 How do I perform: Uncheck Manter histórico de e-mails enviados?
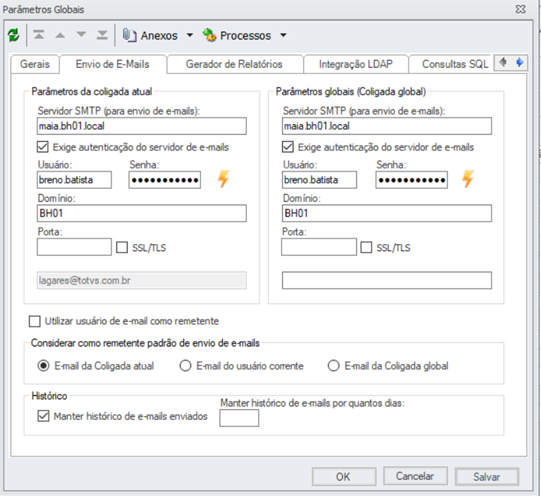(x=43, y=416)
